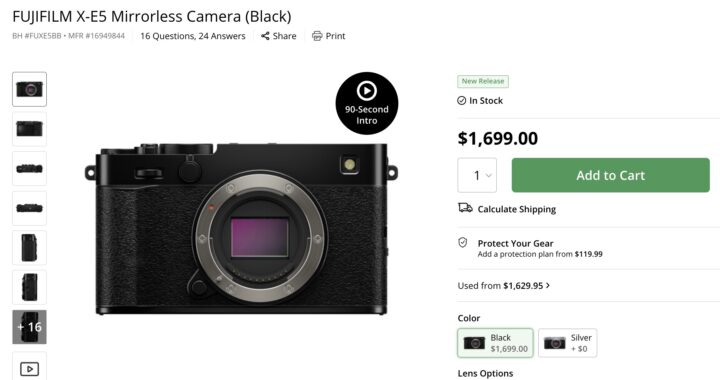Select the second thumbnail showing the camera back
Viewport: 720px width, 380px height.
point(29,129)
